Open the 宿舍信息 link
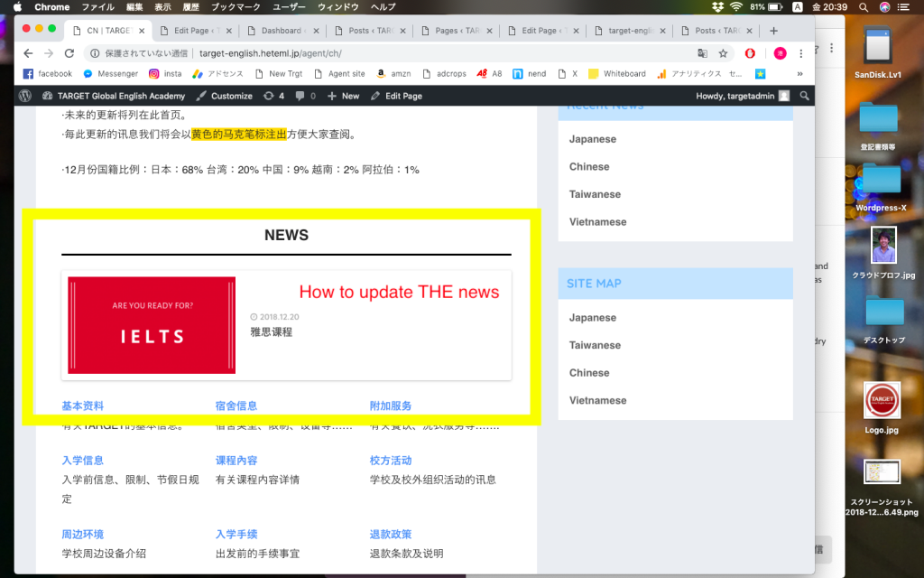 [236, 406]
